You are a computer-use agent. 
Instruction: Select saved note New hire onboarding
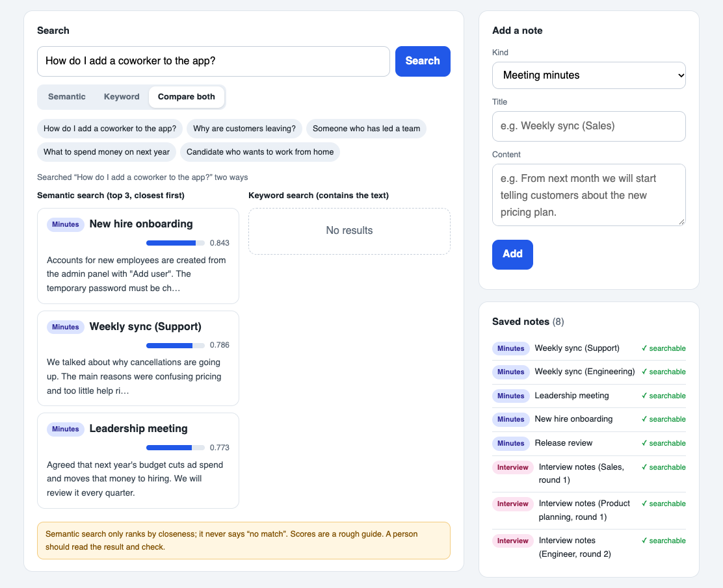coord(589,419)
